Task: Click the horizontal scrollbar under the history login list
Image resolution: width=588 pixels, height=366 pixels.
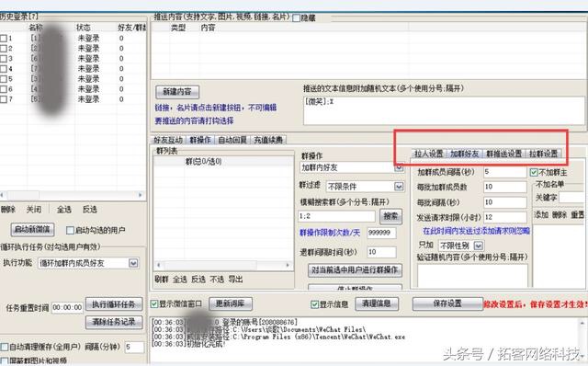Action: [x=72, y=195]
